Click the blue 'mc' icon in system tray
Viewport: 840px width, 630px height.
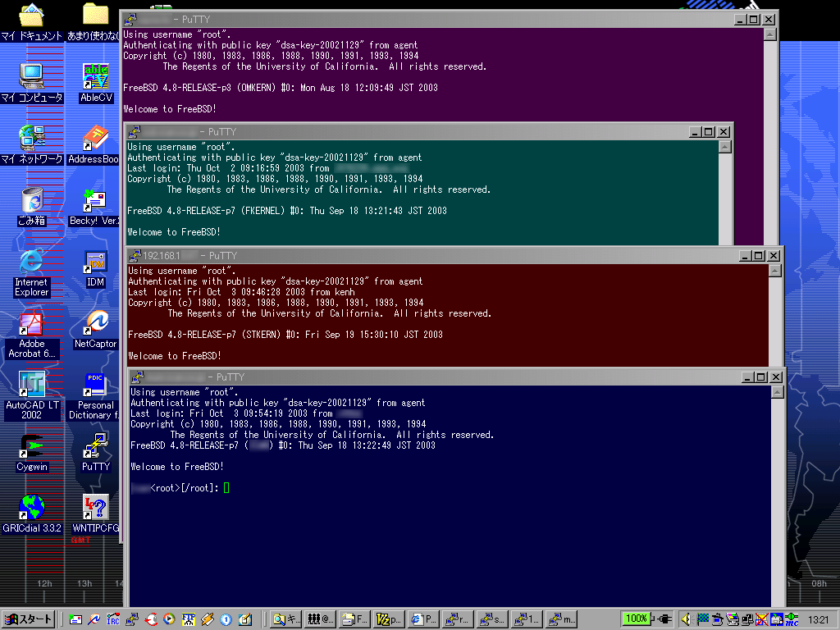[x=792, y=619]
